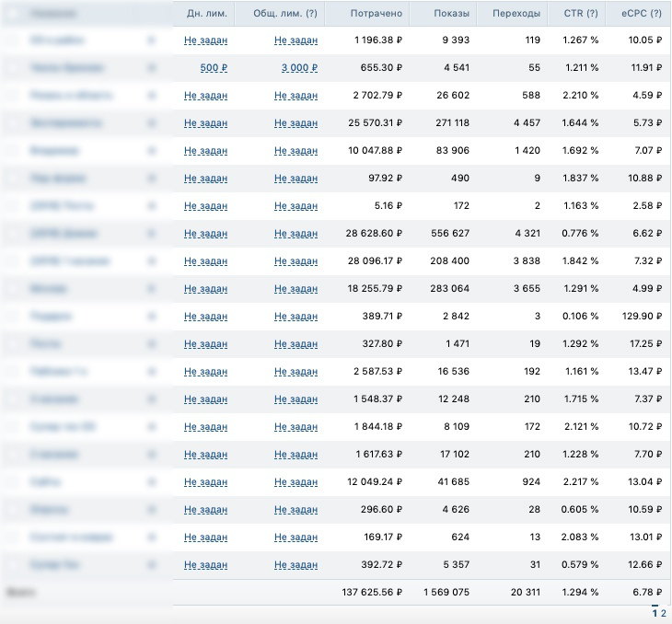Image resolution: width=672 pixels, height=624 pixels.
Task: Sort the table by Переходы column
Action: (x=516, y=13)
